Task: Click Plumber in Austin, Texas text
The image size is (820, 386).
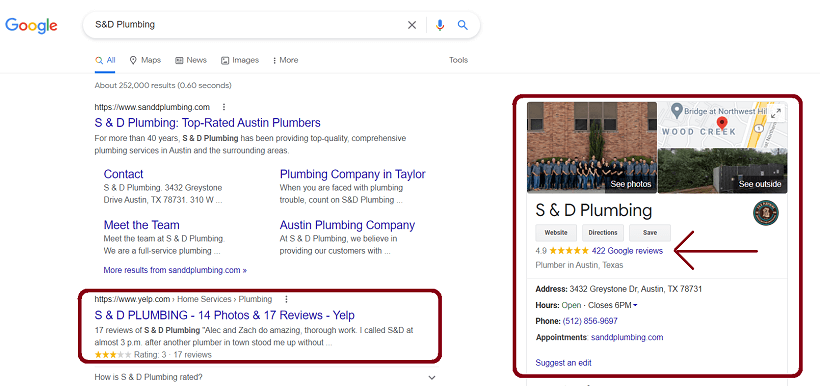Action: (579, 265)
